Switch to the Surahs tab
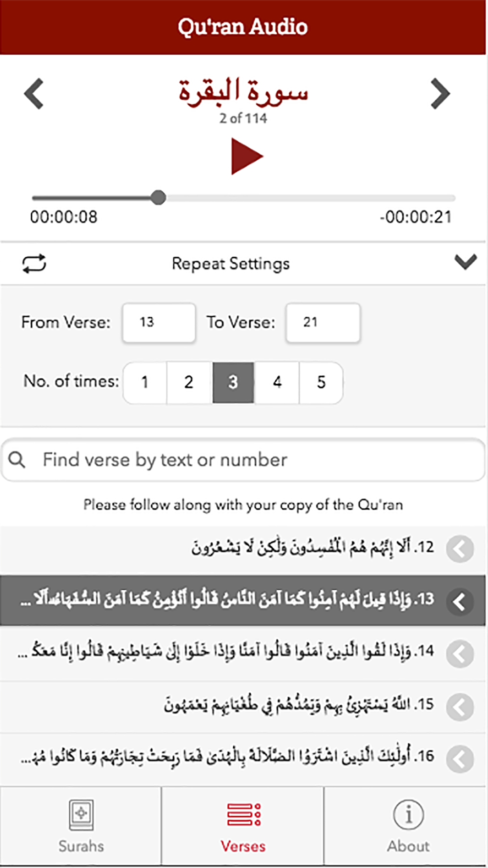Viewport: 488px width, 868px height. (81, 826)
